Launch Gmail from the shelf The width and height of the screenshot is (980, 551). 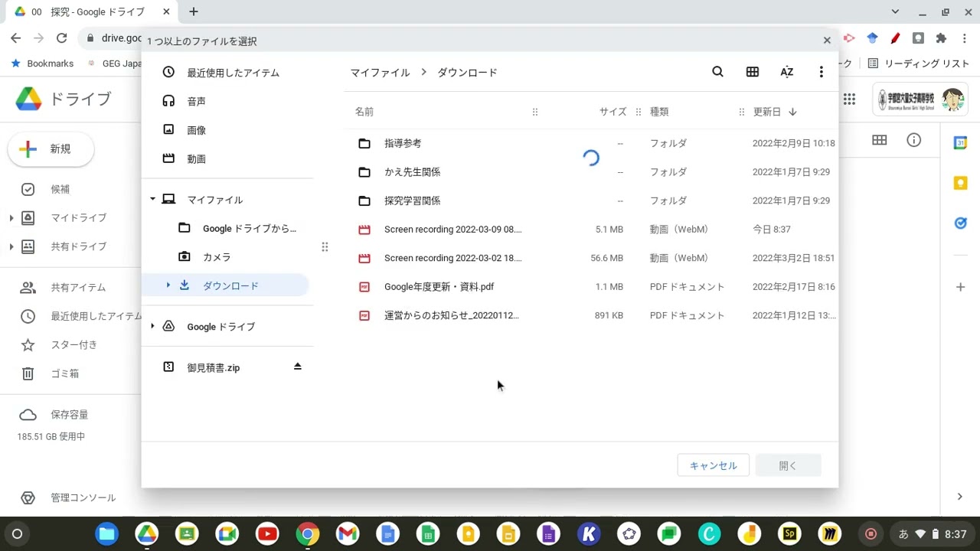348,534
